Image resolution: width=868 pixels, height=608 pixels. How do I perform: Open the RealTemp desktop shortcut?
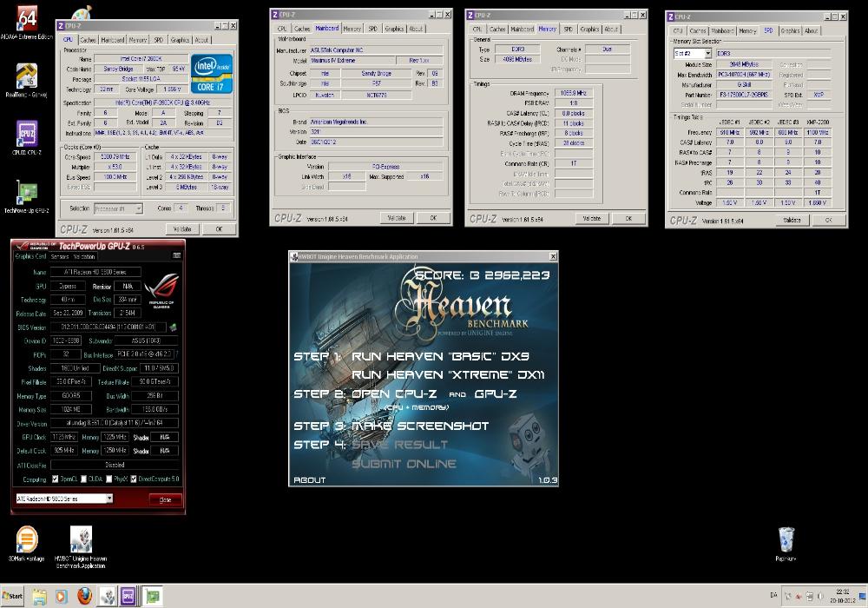point(27,81)
